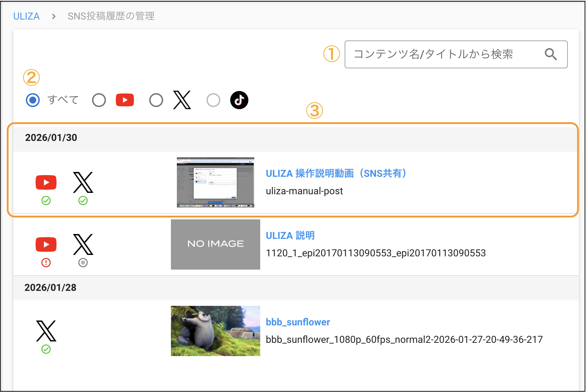Open the ULIZA 説明 title link
The image size is (586, 392).
point(290,235)
